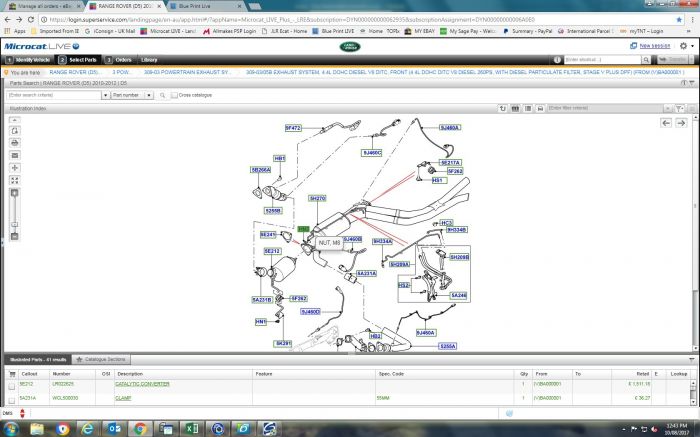This screenshot has height=437, width=700.
Task: Open the Library tab
Action: [x=149, y=60]
